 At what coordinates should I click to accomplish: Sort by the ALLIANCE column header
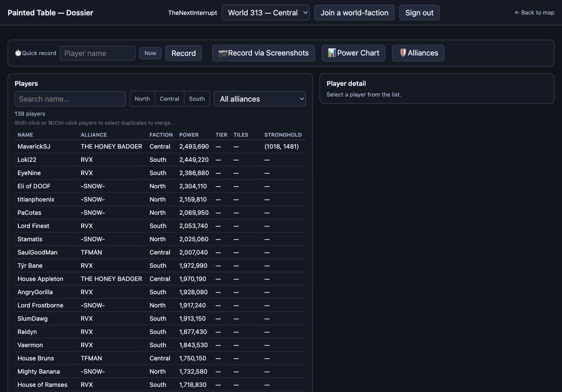coord(94,135)
